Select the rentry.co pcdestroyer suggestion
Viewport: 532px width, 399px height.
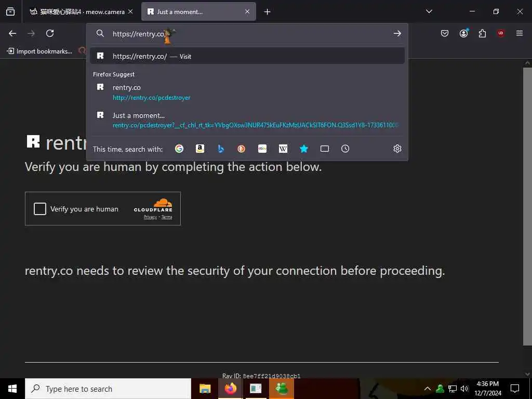pos(247,92)
